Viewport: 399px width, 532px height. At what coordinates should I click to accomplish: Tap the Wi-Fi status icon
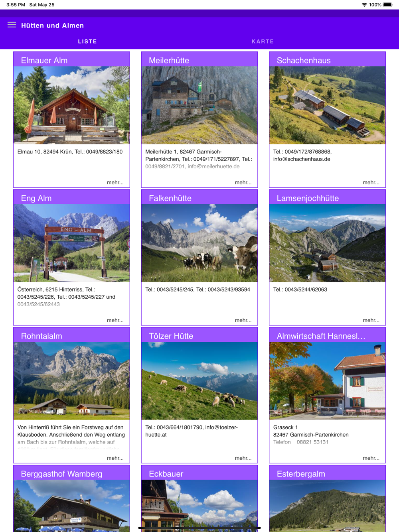tap(364, 5)
